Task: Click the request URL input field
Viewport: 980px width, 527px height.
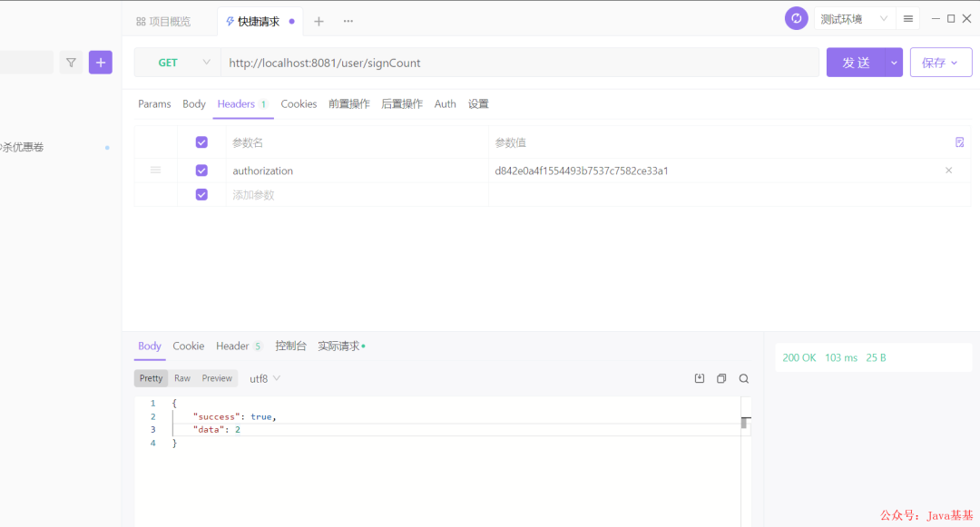Action: [x=520, y=63]
